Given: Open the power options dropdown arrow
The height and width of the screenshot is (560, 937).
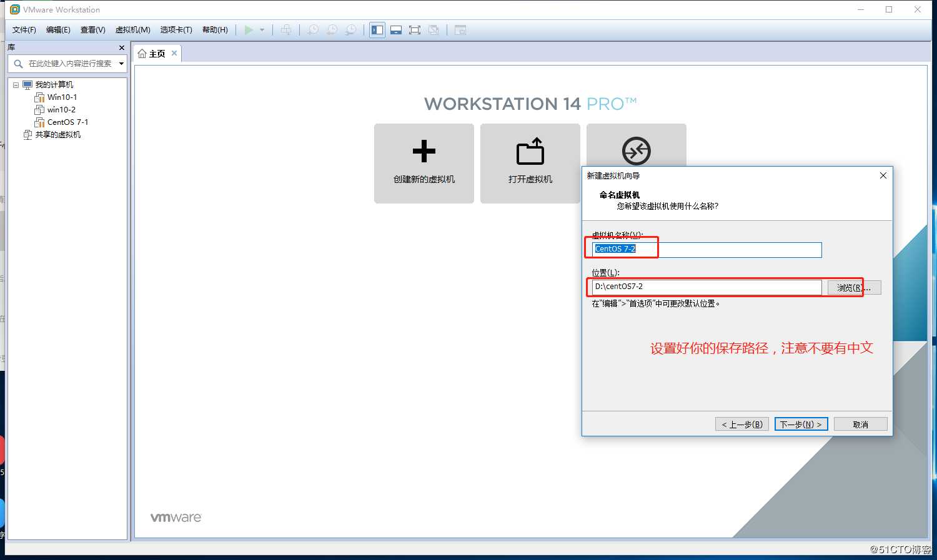Looking at the screenshot, I should click(262, 30).
